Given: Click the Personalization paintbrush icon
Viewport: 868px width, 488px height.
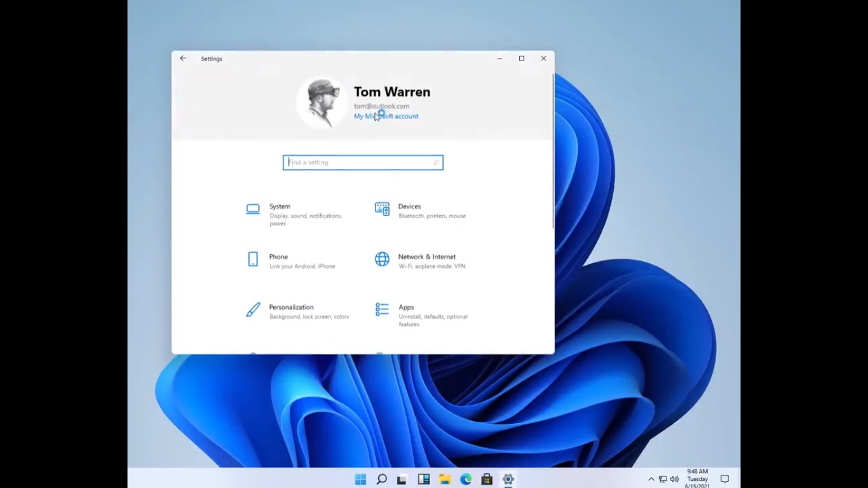Looking at the screenshot, I should coord(253,309).
